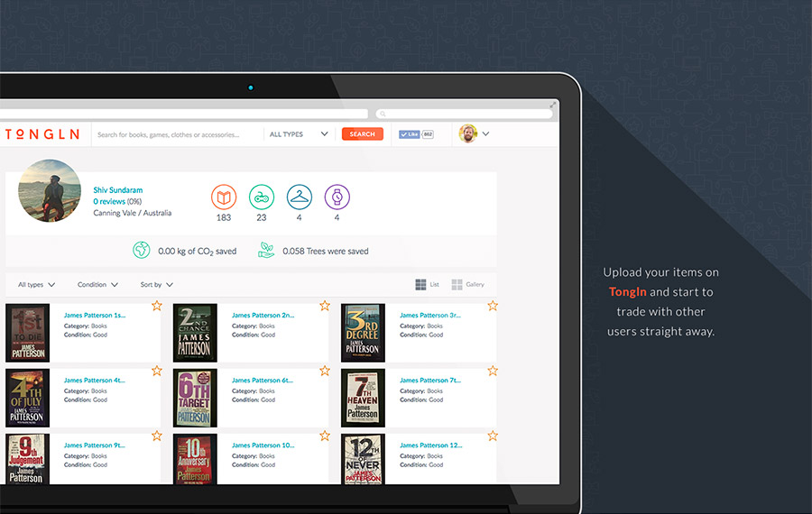The width and height of the screenshot is (812, 514).
Task: Open 2nd Chance book cover
Action: 195,333
